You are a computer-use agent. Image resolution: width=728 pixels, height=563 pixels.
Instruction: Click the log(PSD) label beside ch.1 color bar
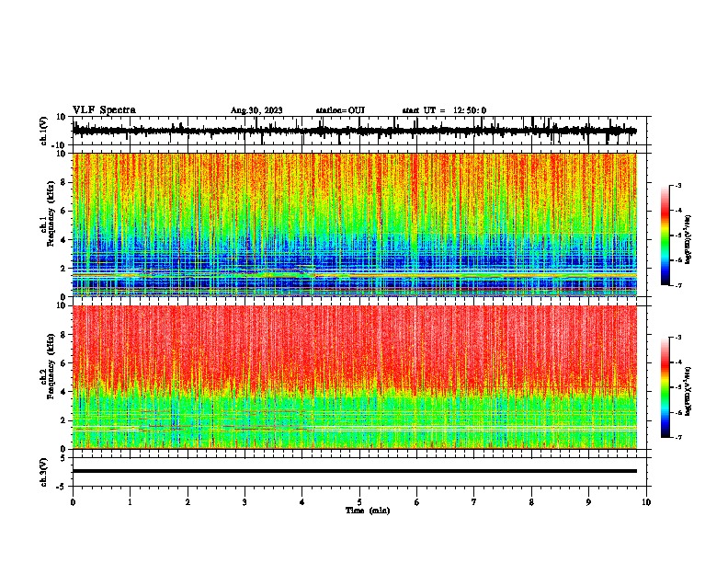[688, 239]
